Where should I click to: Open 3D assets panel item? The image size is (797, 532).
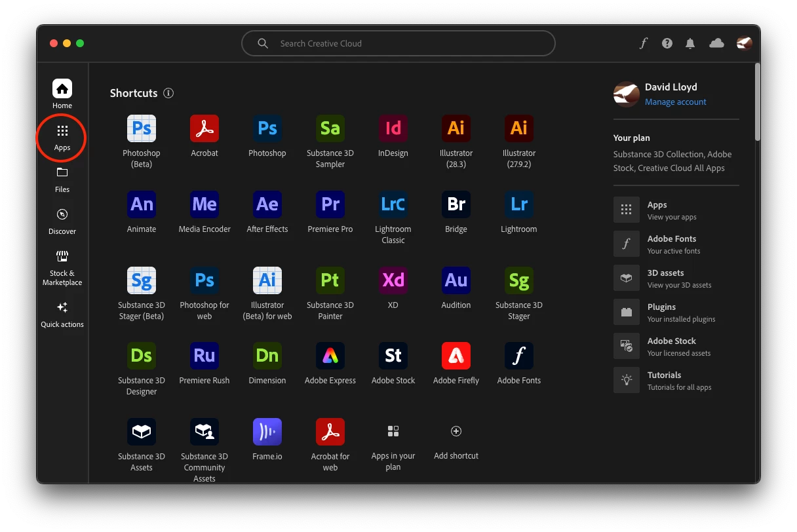click(676, 278)
